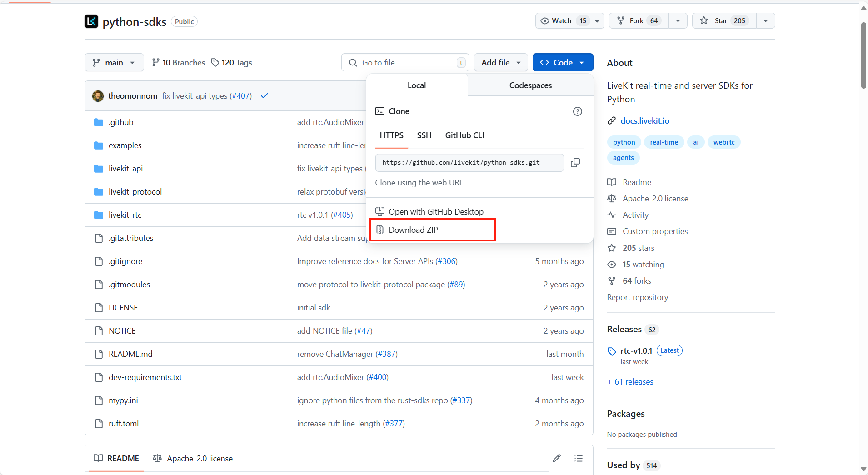Click theomonnom's avatar image
The width and height of the screenshot is (868, 475).
98,96
